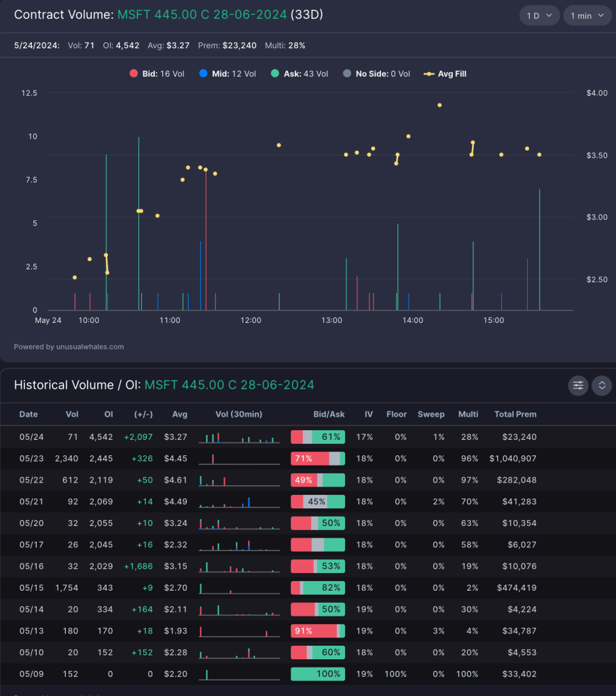Click the 05/09 100% ask bar
616x696 pixels.
(317, 674)
